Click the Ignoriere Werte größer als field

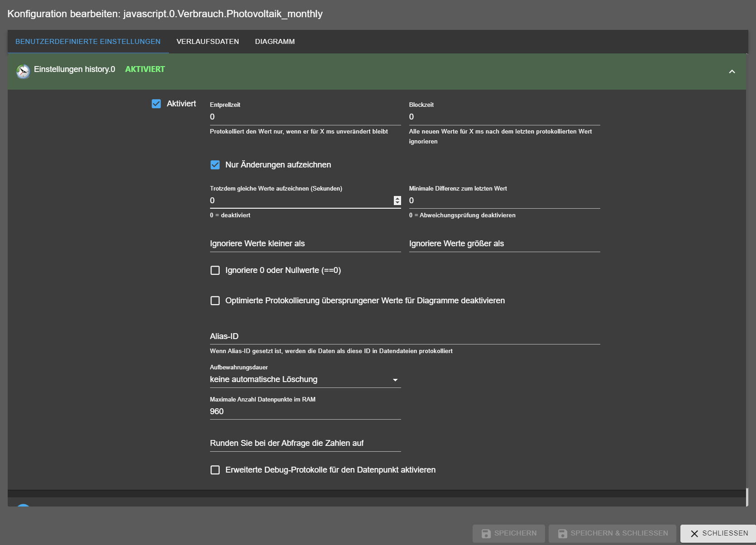click(504, 244)
